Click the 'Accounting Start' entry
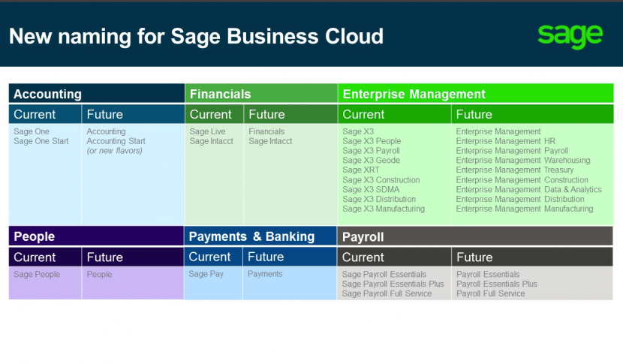The width and height of the screenshot is (623, 364). (116, 140)
